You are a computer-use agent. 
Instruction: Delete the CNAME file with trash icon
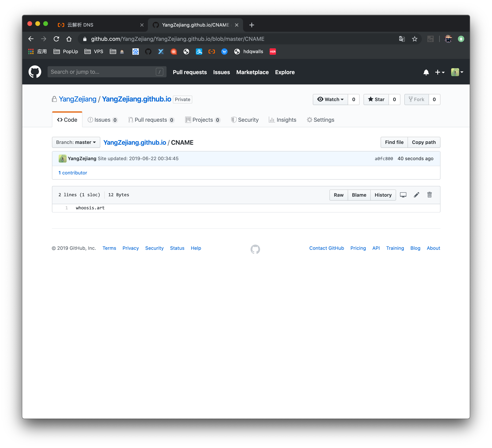429,195
